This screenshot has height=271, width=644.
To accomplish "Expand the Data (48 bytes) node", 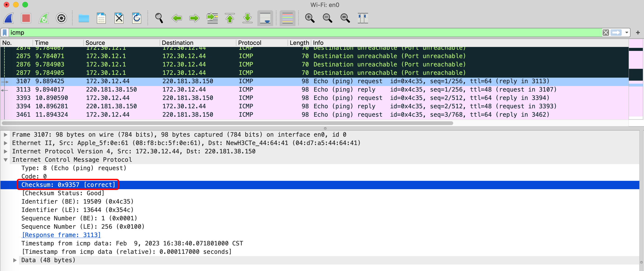I will coord(15,260).
